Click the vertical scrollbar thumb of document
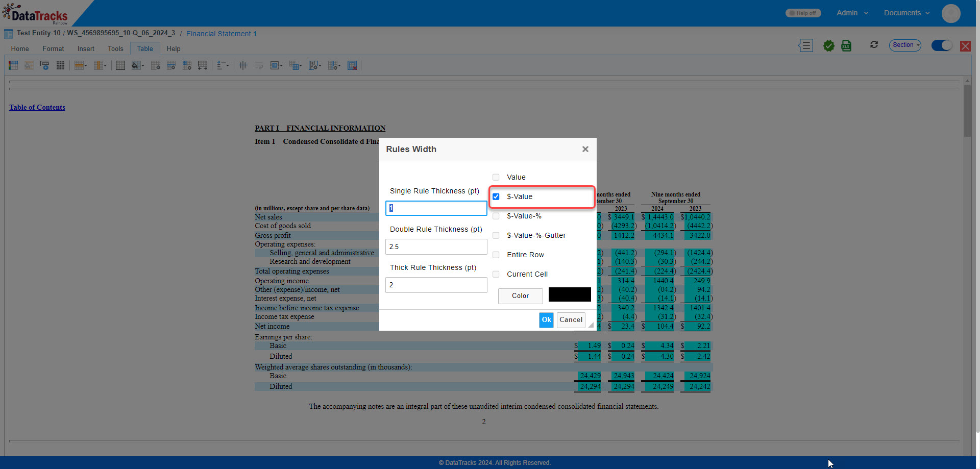Viewport: 980px width, 469px height. point(967,111)
